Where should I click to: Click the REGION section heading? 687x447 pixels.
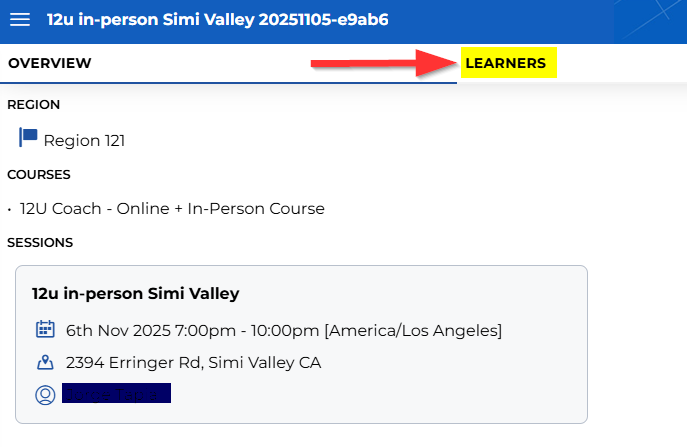pyautogui.click(x=34, y=105)
